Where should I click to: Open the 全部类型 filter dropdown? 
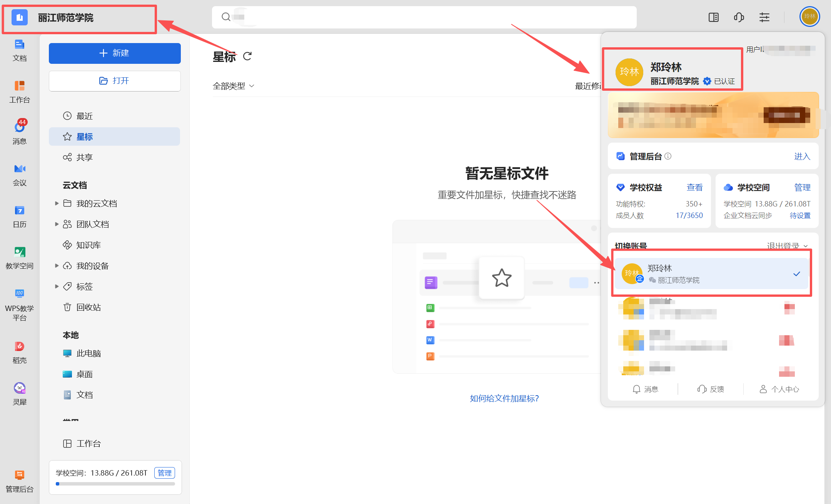click(x=234, y=86)
